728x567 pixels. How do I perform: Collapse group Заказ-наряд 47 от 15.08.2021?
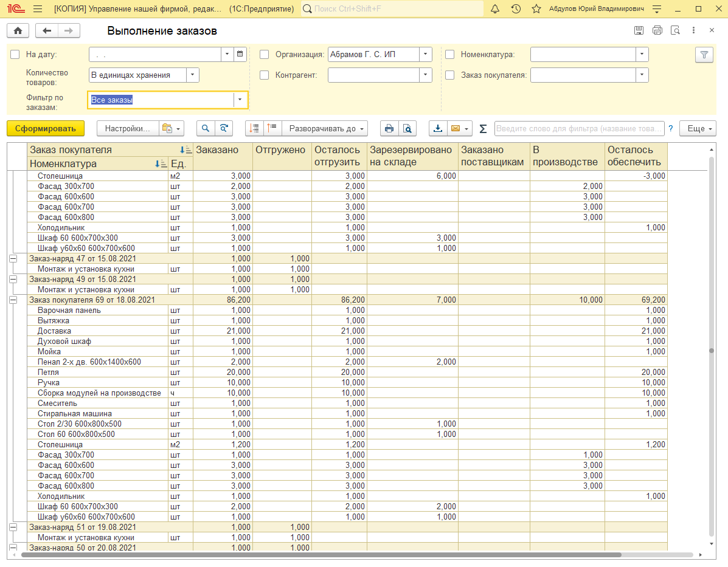pos(13,258)
